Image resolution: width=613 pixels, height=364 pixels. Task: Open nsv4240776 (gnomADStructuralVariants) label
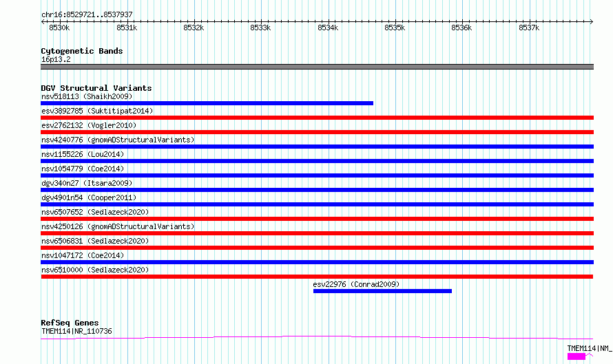click(118, 140)
